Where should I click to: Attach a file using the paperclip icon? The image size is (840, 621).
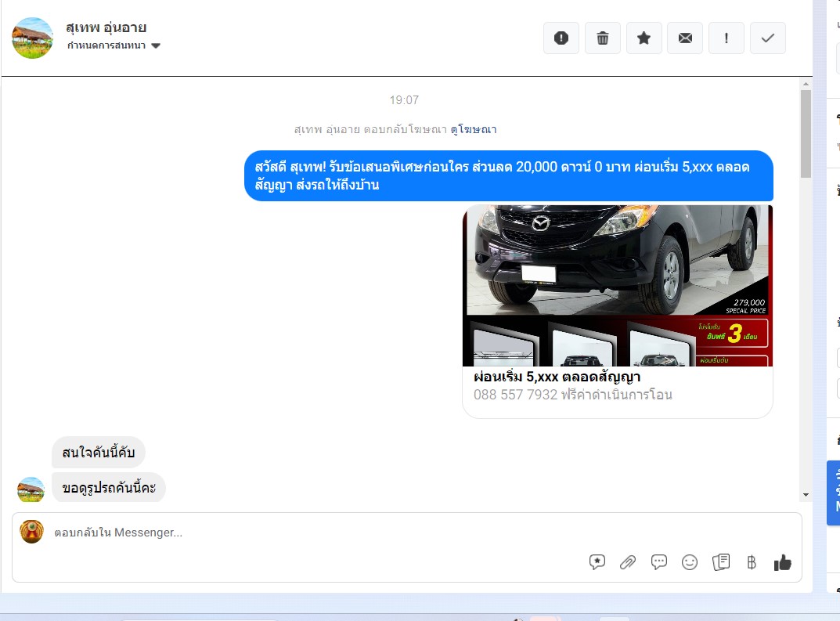point(628,561)
